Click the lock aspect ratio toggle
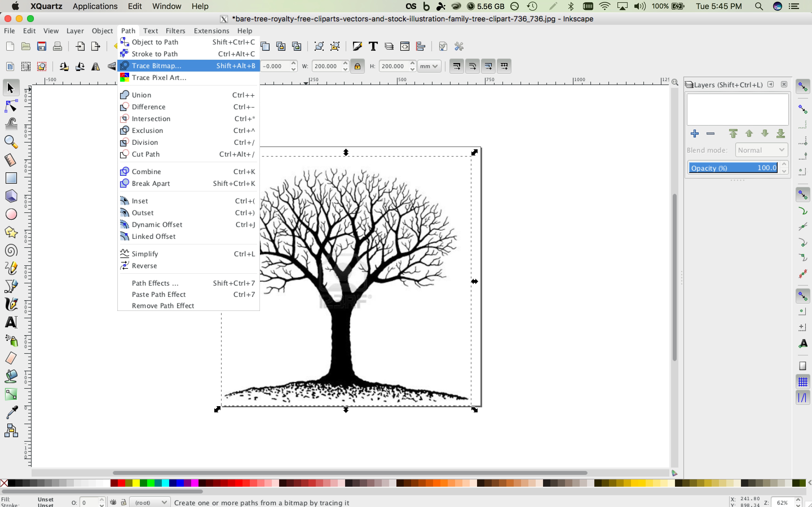 pyautogui.click(x=358, y=66)
